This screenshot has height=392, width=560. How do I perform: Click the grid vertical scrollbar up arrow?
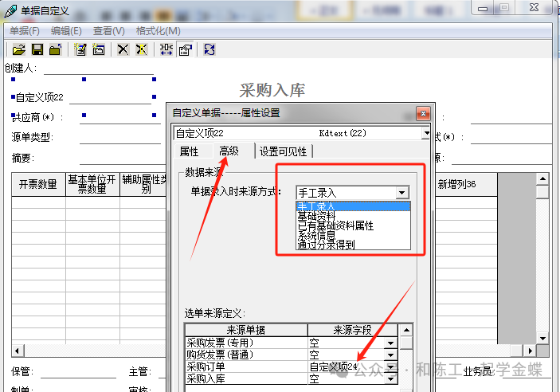pyautogui.click(x=542, y=178)
